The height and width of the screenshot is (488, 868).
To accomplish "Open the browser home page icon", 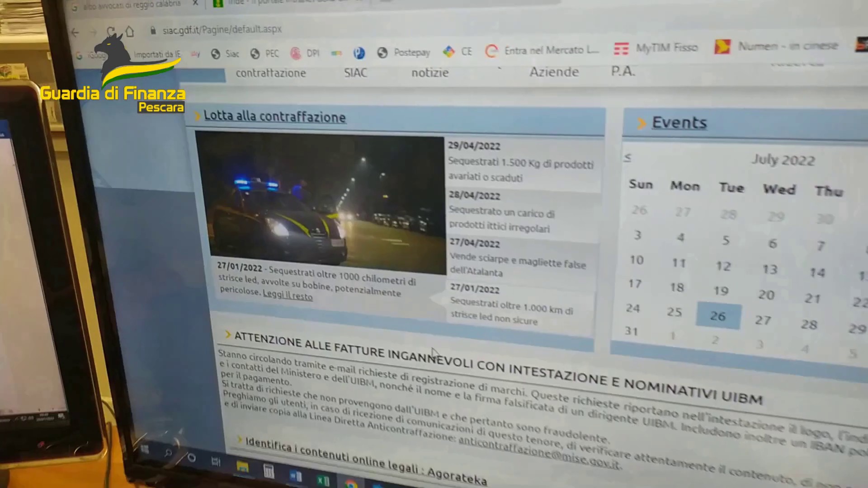I will click(x=130, y=32).
